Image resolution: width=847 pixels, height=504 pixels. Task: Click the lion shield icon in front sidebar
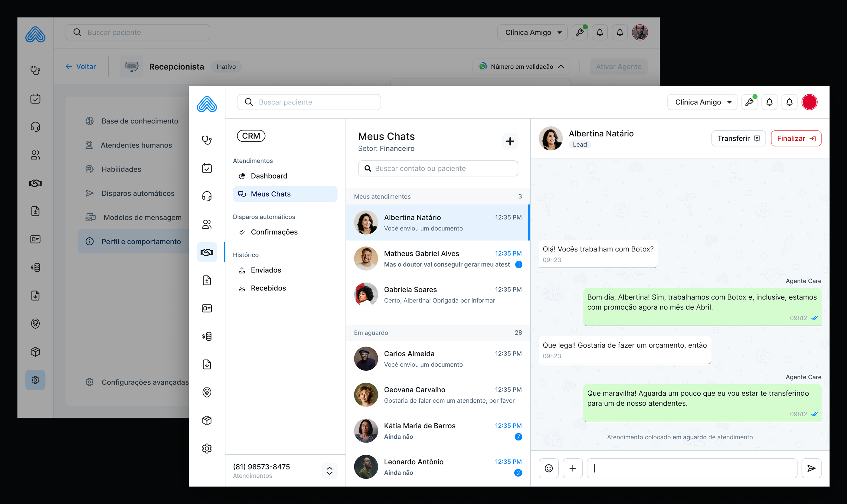207,392
